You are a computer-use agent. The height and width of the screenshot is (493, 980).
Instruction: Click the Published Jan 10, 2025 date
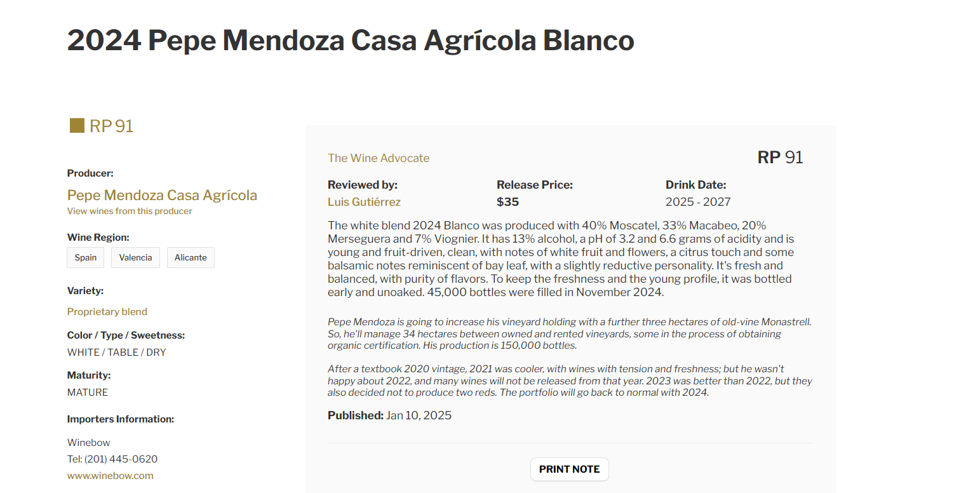click(x=419, y=415)
